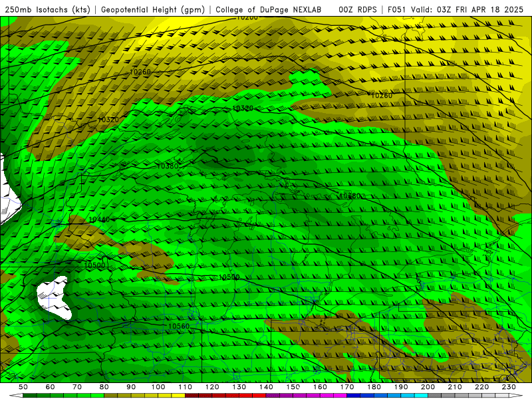The image size is (532, 399).
Task: Click the color scale value 60
Action: tap(50, 387)
